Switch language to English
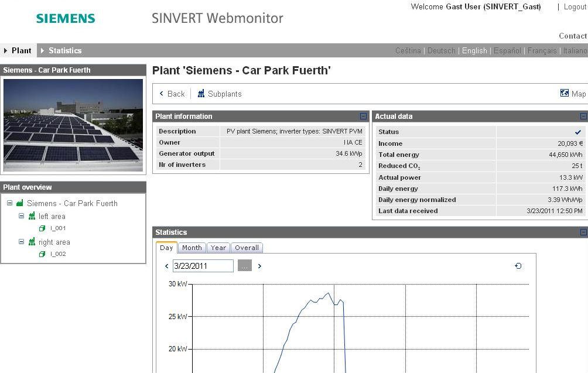This screenshot has width=588, height=373. tap(474, 50)
